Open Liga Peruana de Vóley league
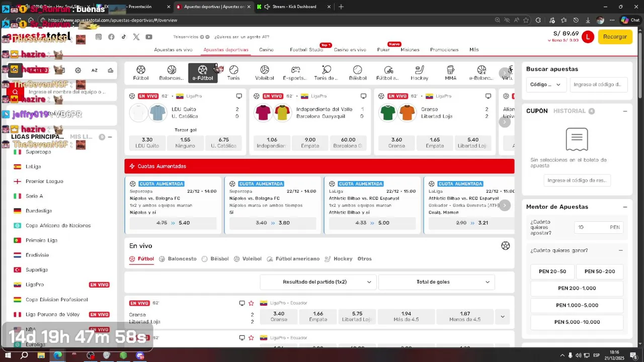Viewport: 644px width, 362px height. tap(52, 314)
